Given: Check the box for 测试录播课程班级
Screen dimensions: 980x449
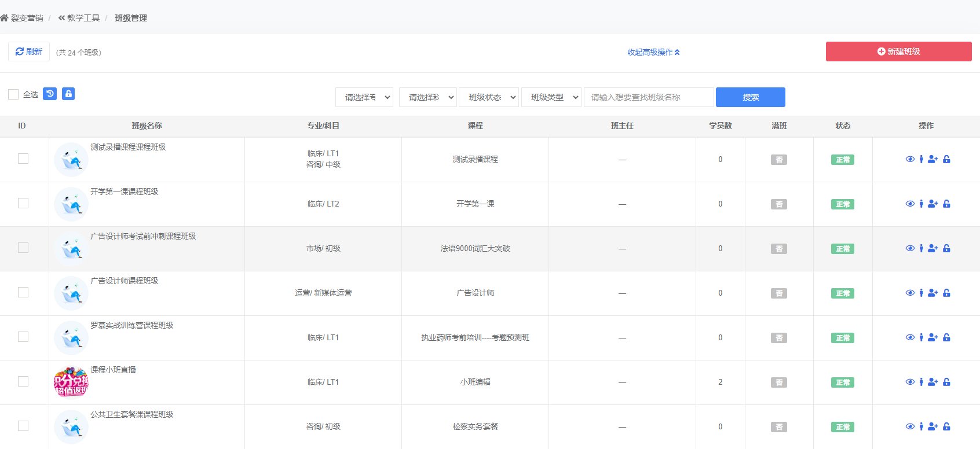Looking at the screenshot, I should point(23,159).
